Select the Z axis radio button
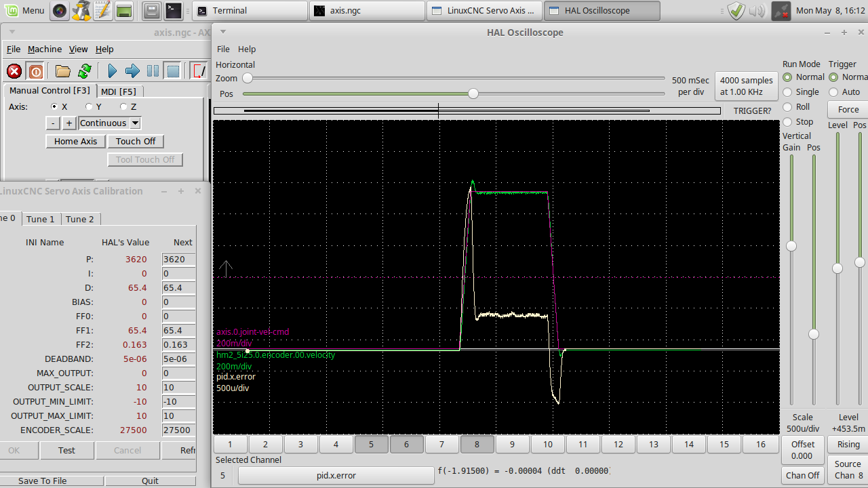This screenshot has width=868, height=488. pos(123,106)
